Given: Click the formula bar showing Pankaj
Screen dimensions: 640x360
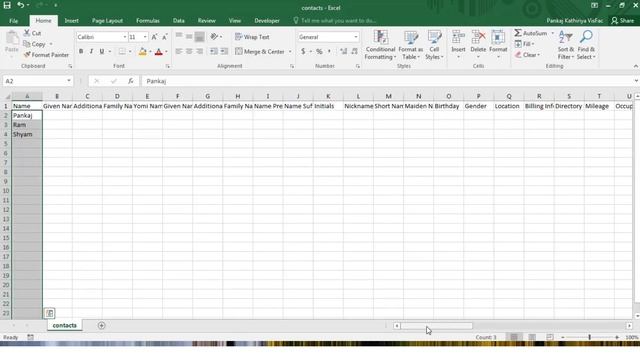Looking at the screenshot, I should click(387, 81).
